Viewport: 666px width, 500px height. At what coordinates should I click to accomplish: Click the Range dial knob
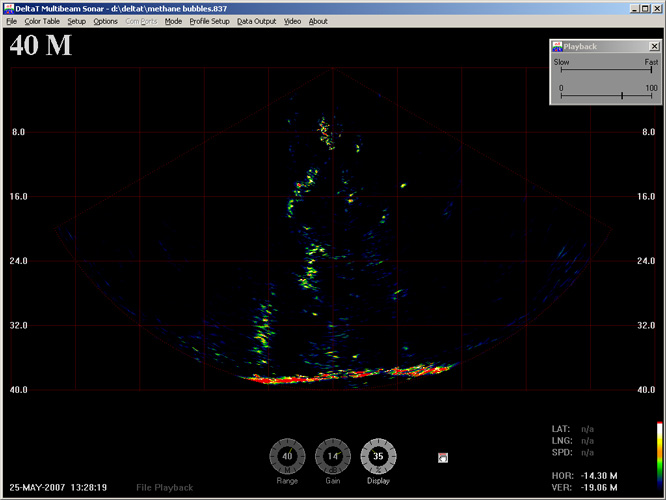(x=287, y=456)
